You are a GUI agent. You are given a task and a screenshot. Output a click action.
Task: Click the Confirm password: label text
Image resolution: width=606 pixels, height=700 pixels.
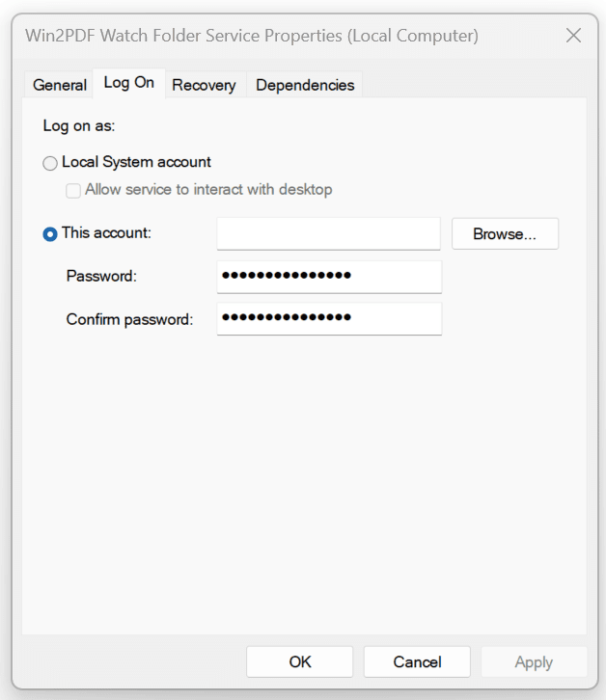[x=129, y=318]
